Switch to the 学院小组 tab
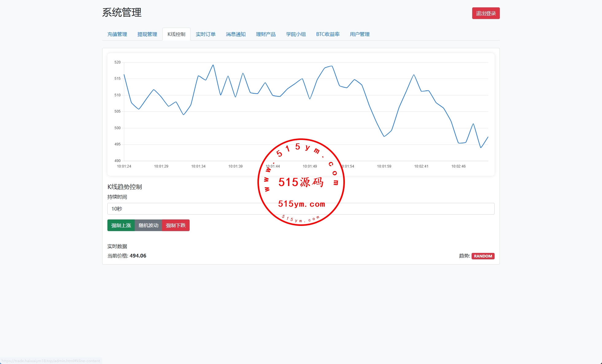 pyautogui.click(x=295, y=34)
